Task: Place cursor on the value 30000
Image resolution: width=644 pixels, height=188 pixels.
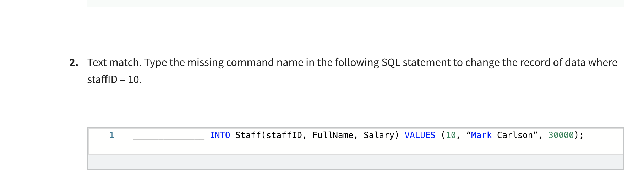Action: 561,135
